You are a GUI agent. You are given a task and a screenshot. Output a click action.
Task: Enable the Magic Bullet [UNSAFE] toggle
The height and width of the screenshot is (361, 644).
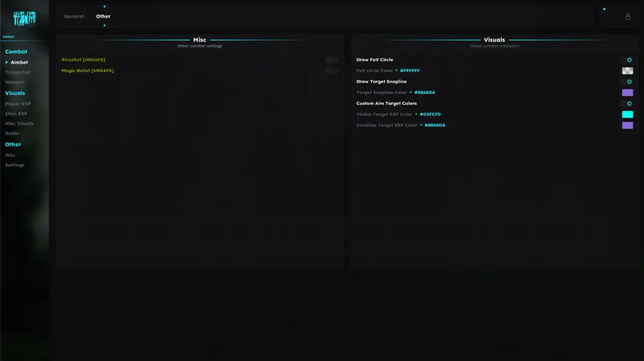[332, 70]
